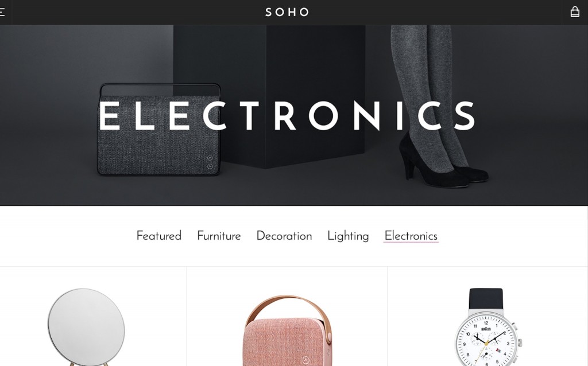This screenshot has width=588, height=366.
Task: Click the grey fabric speaker in banner
Action: pyautogui.click(x=159, y=130)
